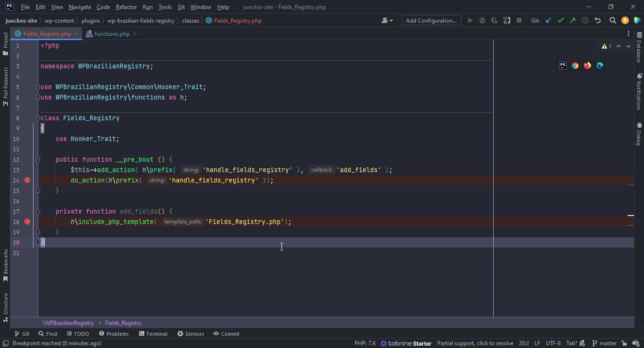644x348 pixels.
Task: Click the warning indicator showing 1
Action: coord(606,46)
